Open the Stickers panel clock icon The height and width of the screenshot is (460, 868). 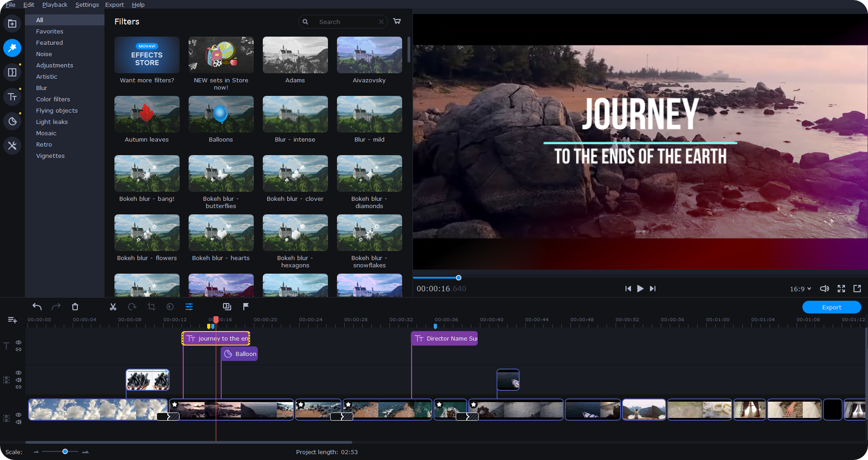coord(12,121)
